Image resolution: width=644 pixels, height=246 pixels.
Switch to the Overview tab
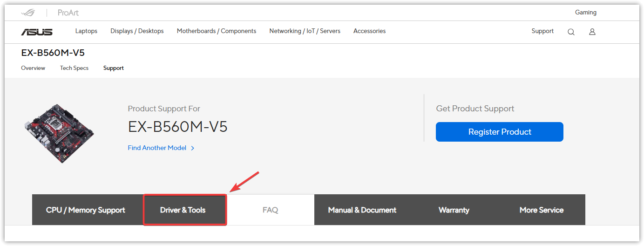(33, 68)
